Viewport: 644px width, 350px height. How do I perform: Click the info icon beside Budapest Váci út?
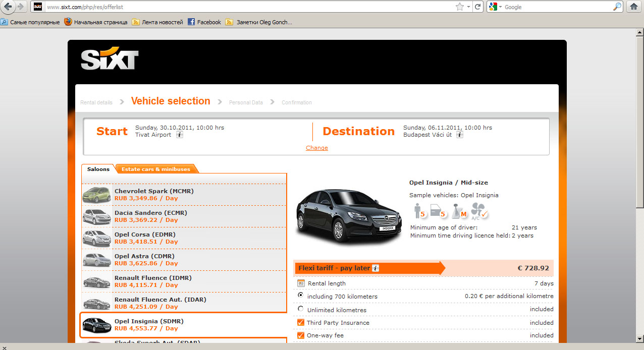(x=459, y=135)
